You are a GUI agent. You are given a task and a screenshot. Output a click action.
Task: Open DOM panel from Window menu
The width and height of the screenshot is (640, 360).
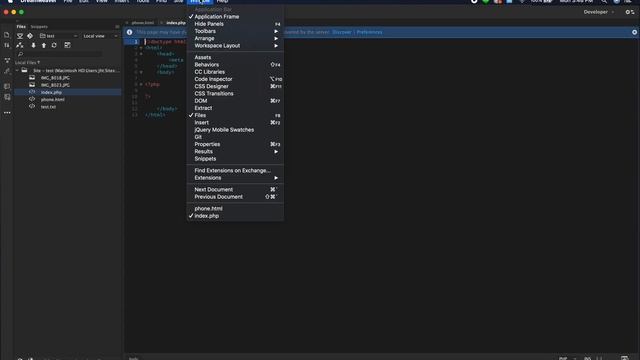click(236, 101)
